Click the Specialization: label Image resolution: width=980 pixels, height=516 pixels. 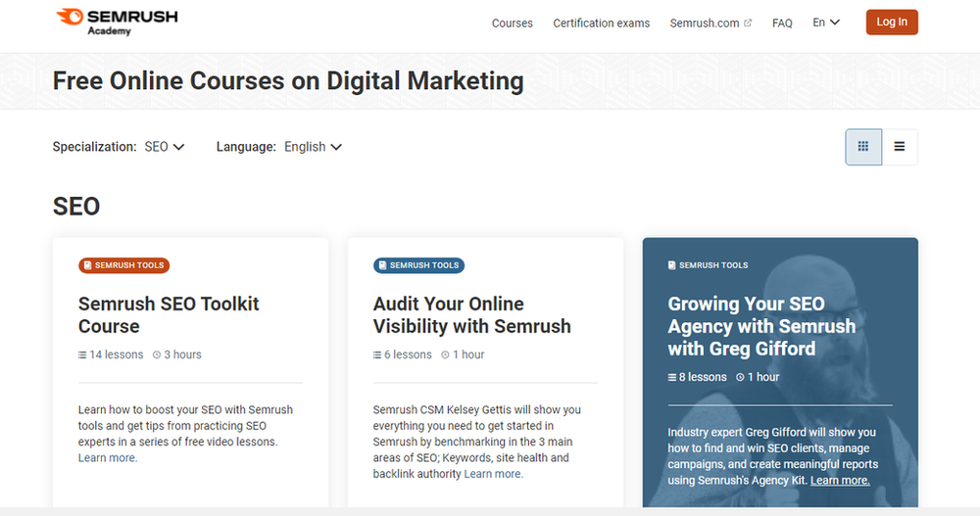click(x=94, y=147)
